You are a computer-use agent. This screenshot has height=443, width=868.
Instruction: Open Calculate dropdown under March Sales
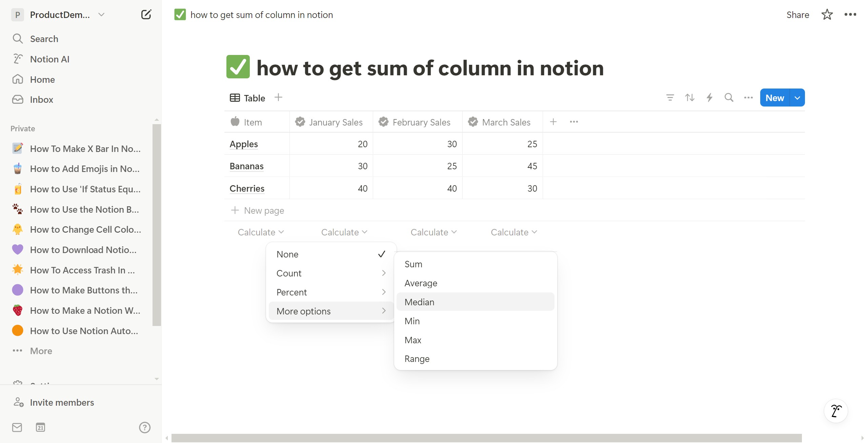514,232
